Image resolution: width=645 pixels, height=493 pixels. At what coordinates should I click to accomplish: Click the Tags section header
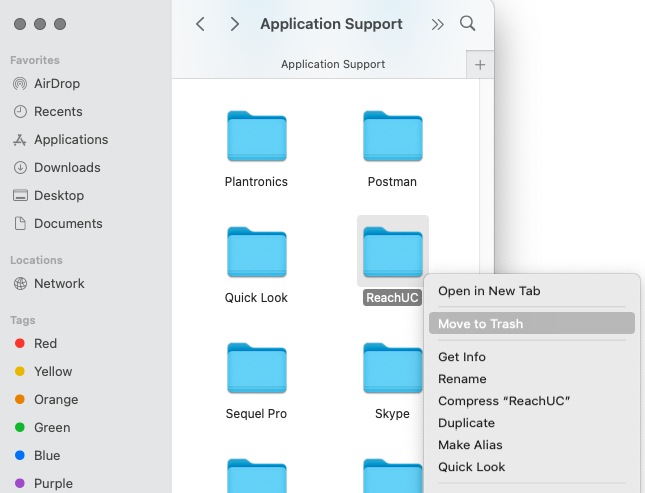(x=23, y=320)
